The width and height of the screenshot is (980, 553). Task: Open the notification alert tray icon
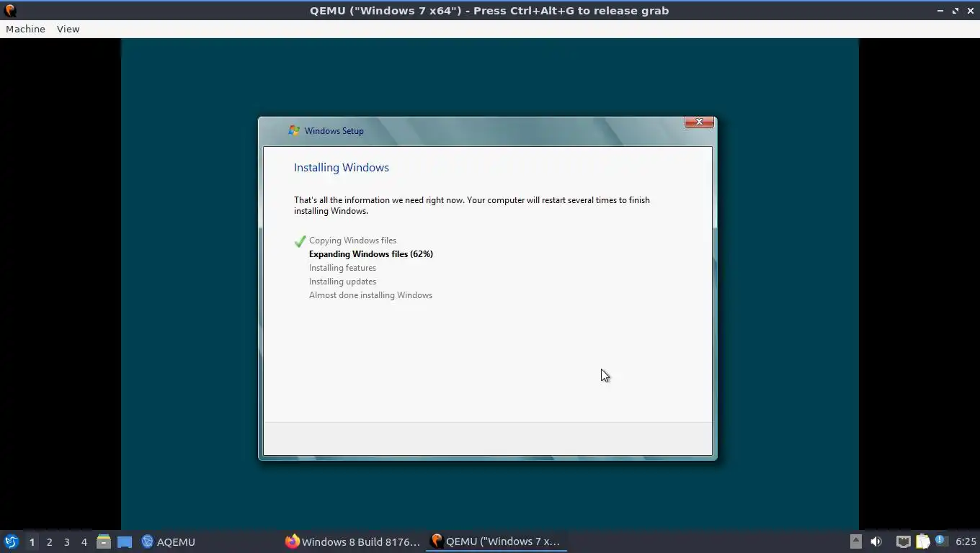pos(940,541)
